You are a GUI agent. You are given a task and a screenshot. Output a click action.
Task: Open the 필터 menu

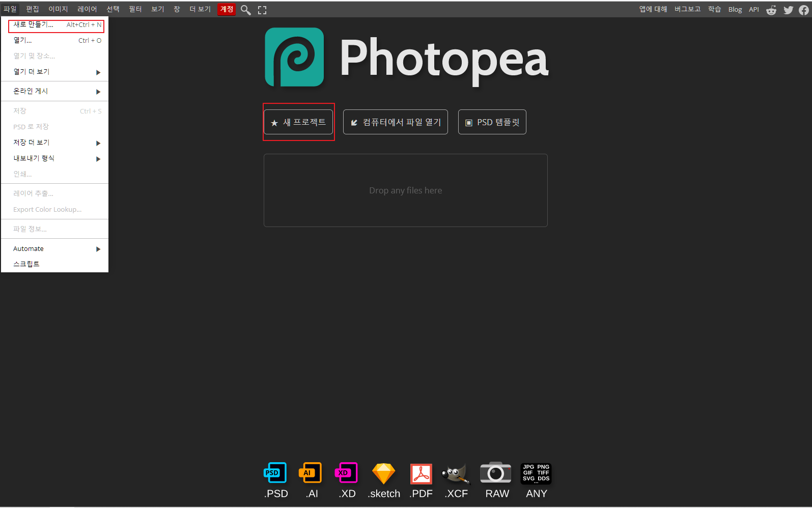pos(135,9)
